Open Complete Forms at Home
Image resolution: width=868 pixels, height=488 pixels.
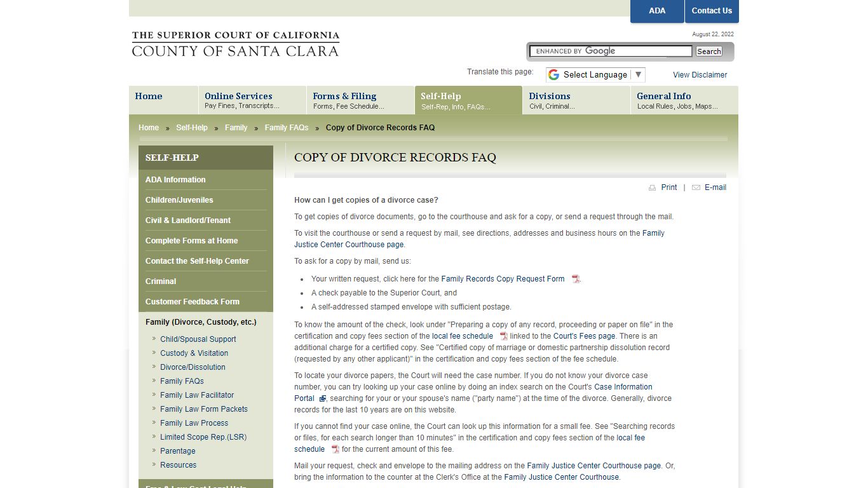pos(206,241)
